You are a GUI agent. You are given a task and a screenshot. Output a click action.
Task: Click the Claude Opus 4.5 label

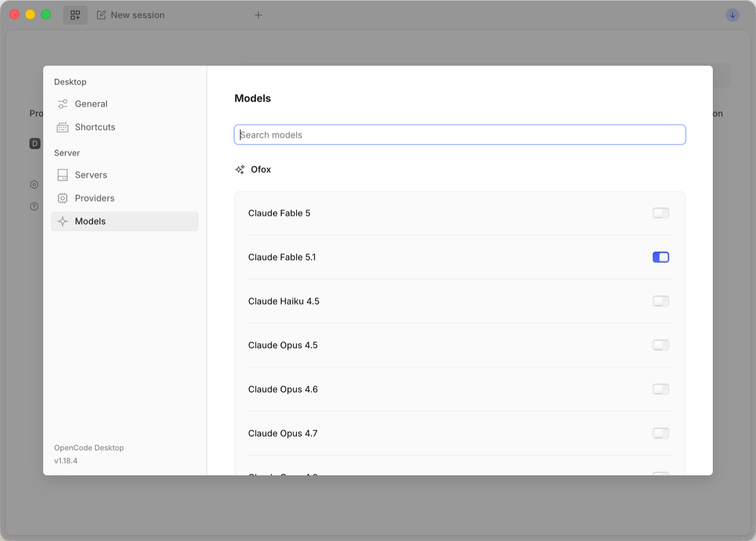tap(283, 345)
